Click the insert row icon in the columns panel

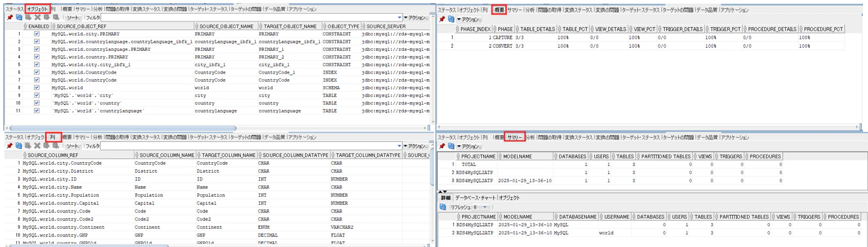coord(28,146)
